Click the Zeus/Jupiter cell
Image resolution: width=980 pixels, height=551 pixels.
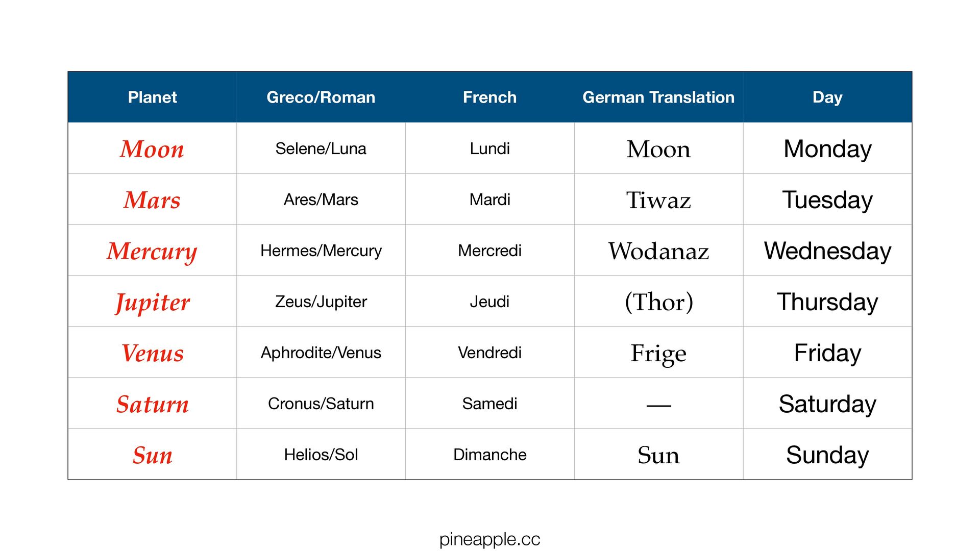[x=321, y=302]
